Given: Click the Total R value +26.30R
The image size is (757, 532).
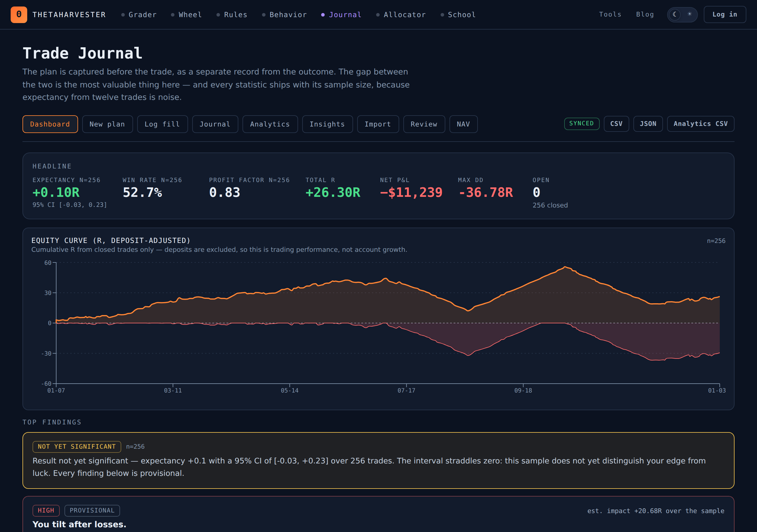Looking at the screenshot, I should coord(333,192).
